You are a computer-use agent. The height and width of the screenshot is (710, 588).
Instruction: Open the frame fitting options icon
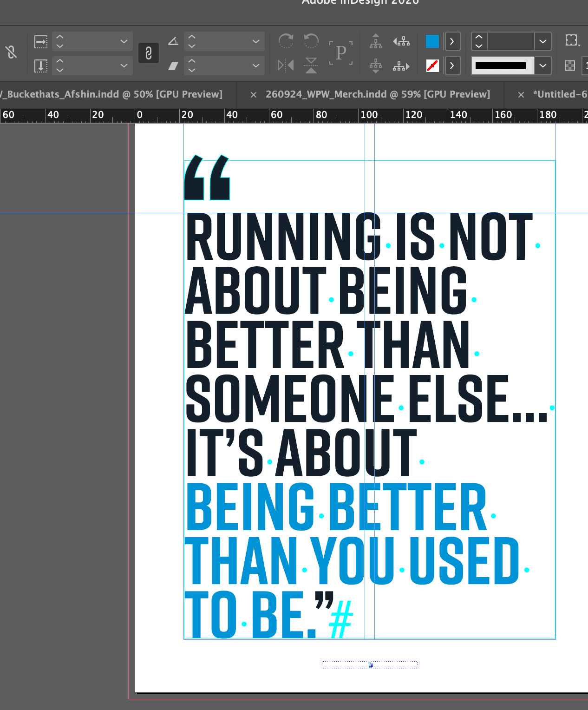pyautogui.click(x=573, y=41)
